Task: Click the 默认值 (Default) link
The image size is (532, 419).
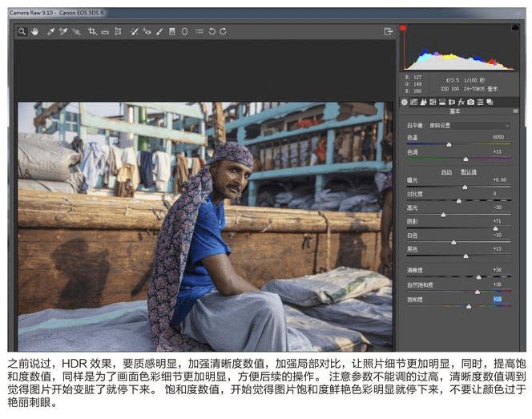Action: click(469, 171)
